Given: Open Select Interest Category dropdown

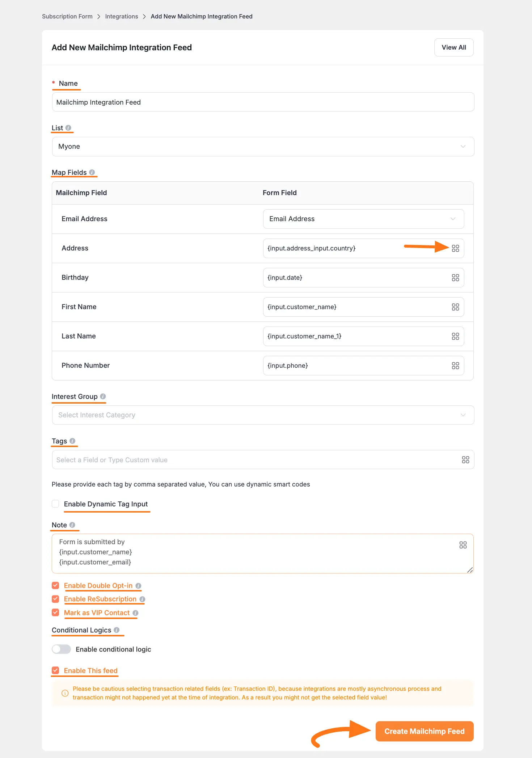Looking at the screenshot, I should pos(263,415).
